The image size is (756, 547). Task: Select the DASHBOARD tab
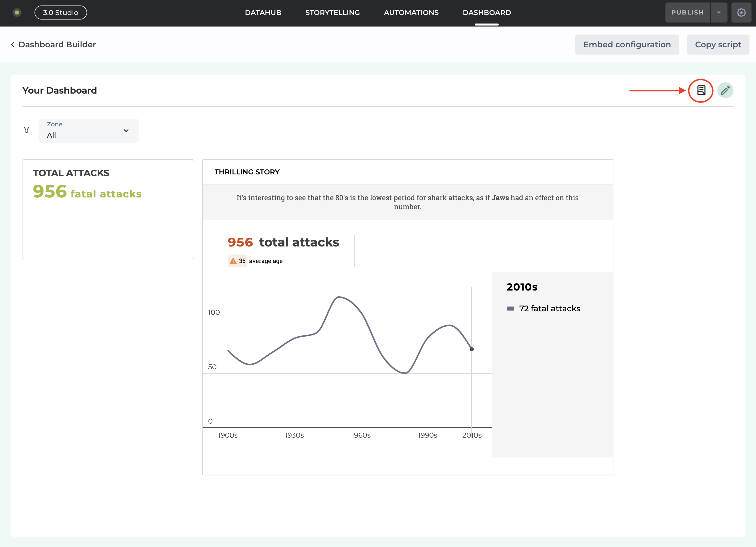pyautogui.click(x=487, y=13)
